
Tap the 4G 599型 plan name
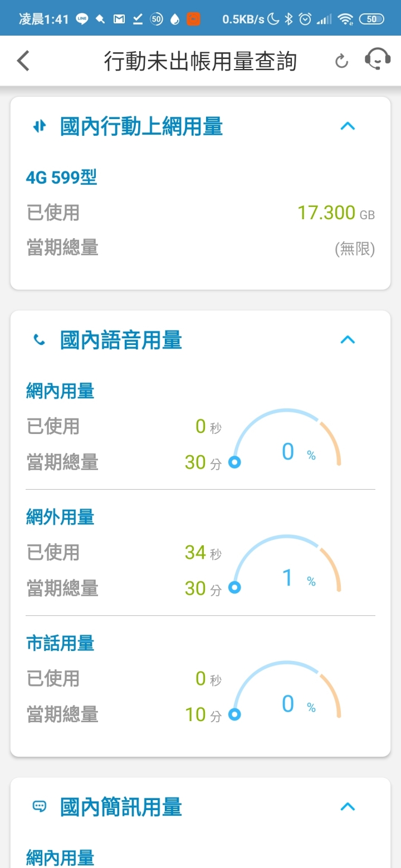click(x=62, y=177)
